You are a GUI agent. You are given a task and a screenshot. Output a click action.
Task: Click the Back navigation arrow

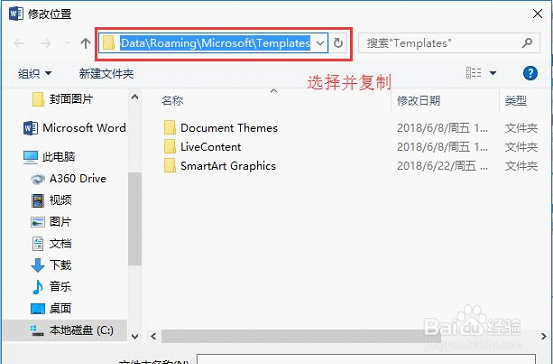pyautogui.click(x=19, y=43)
